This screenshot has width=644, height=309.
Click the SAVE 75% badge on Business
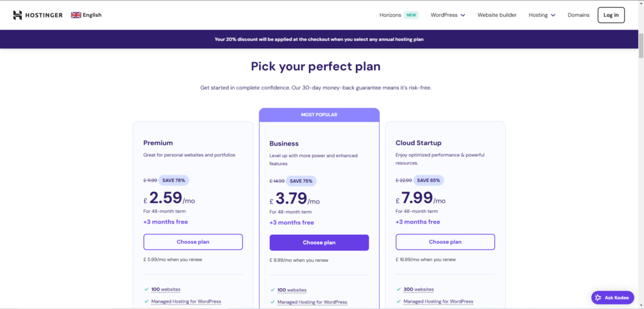301,181
